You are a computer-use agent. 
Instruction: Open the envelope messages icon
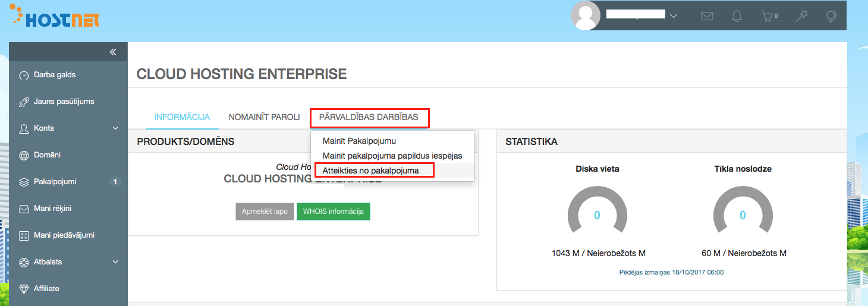click(x=707, y=16)
